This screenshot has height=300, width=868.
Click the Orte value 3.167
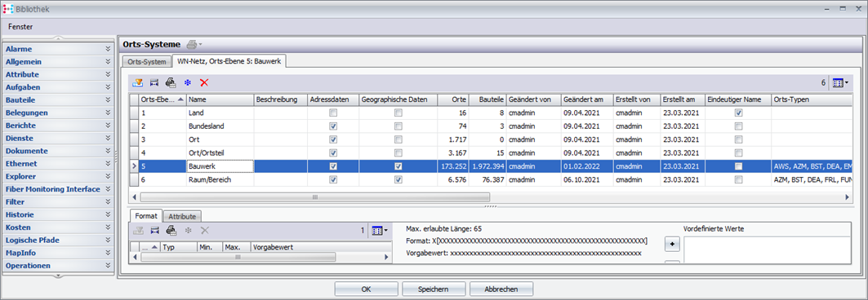456,153
